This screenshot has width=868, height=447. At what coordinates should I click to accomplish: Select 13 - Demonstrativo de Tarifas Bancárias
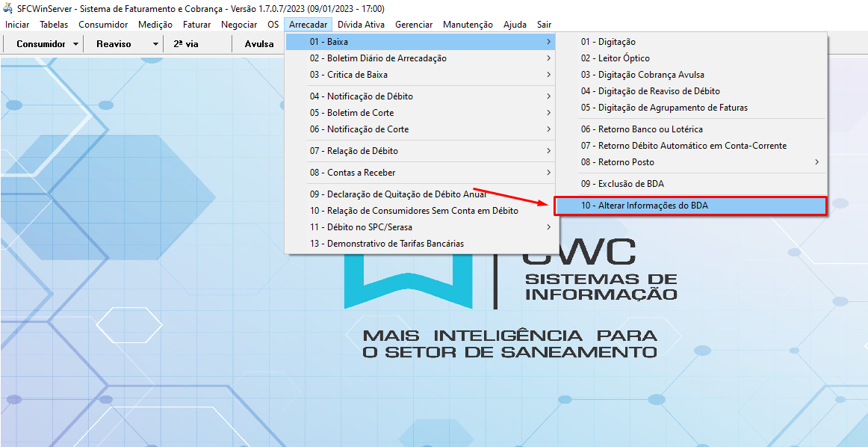(386, 244)
